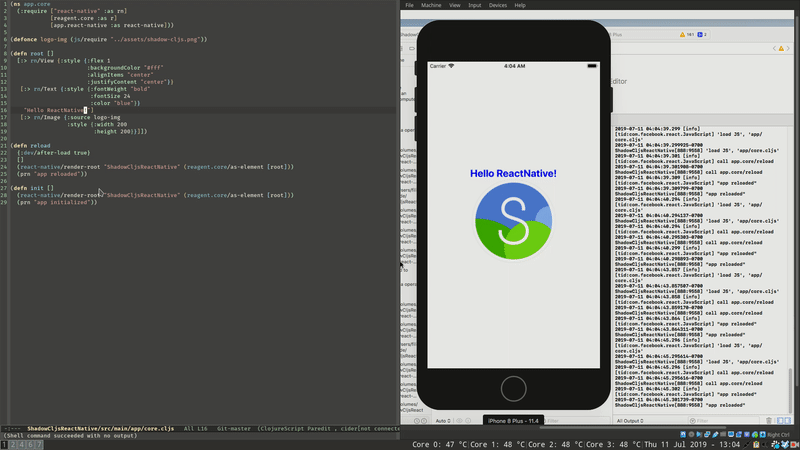The height and width of the screenshot is (450, 800).
Task: Clear the console with the trash icon
Action: click(769, 421)
